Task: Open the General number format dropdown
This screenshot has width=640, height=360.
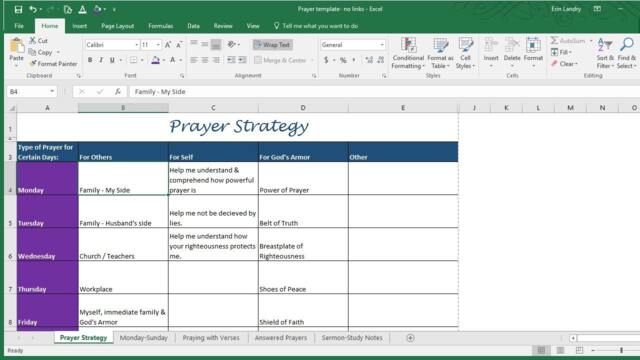Action: [x=382, y=44]
